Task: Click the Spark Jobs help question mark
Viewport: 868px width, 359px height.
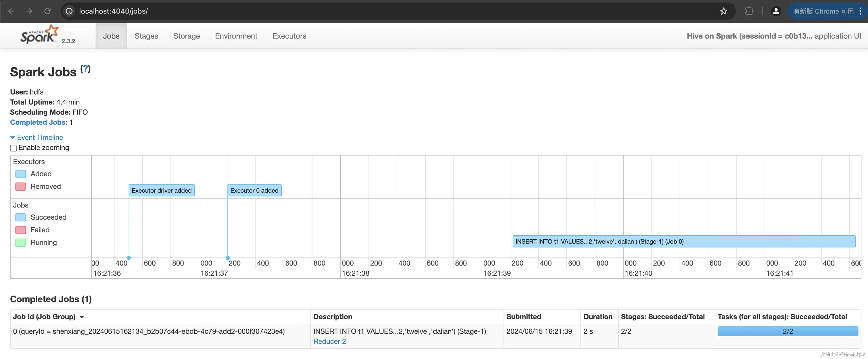Action: (86, 69)
